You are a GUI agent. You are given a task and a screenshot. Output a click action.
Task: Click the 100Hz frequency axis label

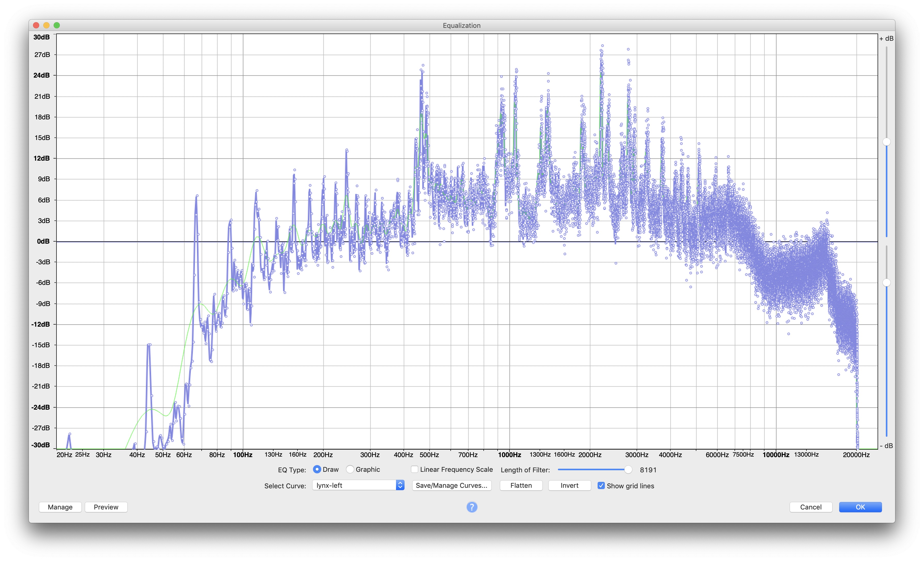243,455
